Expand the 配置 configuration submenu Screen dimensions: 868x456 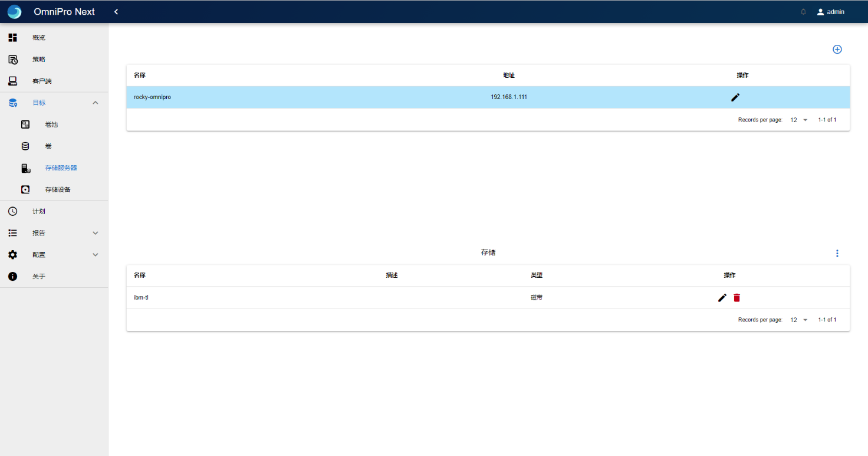point(96,255)
